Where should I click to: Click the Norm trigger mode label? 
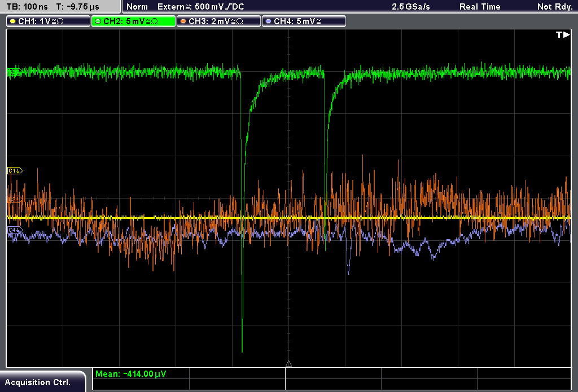click(x=137, y=7)
